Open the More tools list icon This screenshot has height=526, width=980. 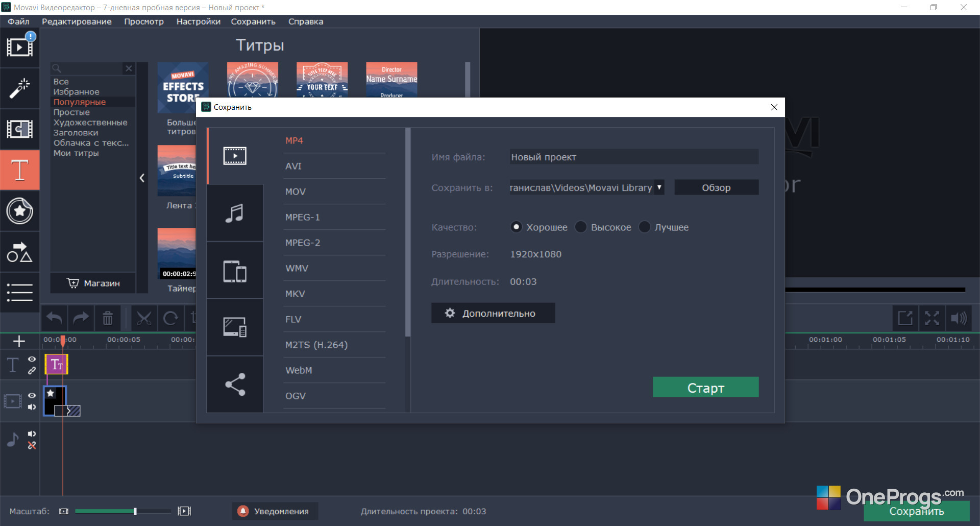[20, 293]
